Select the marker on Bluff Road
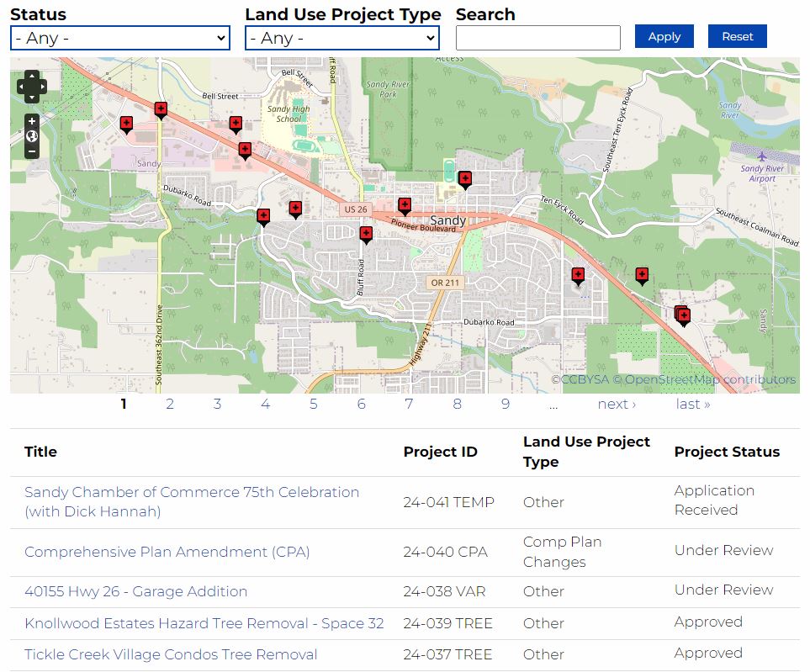This screenshot has width=810, height=672. (x=366, y=234)
